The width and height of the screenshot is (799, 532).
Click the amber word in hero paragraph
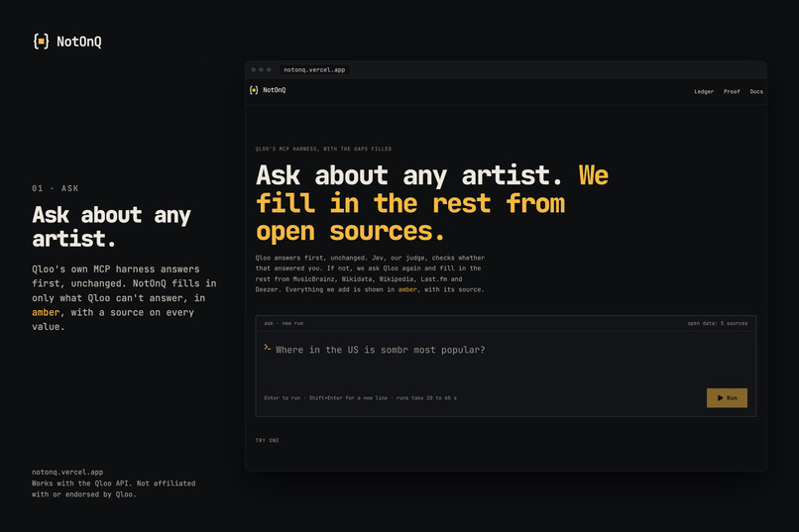pyautogui.click(x=407, y=289)
